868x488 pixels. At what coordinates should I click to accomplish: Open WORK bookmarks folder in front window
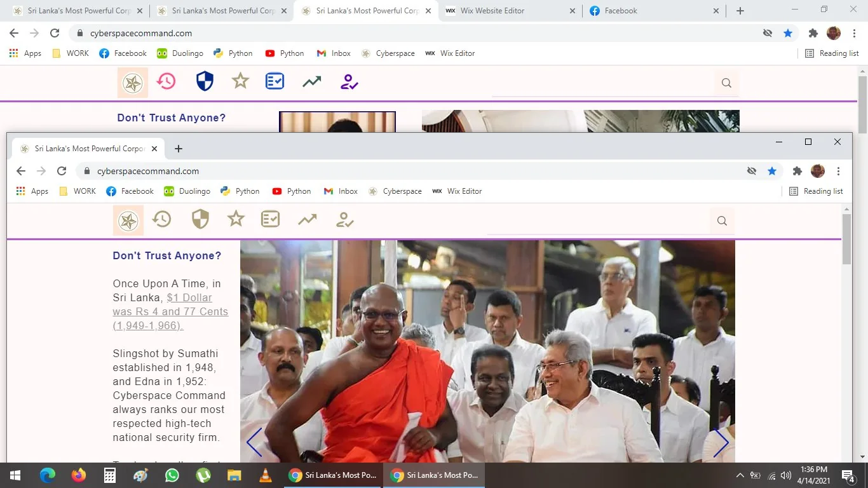click(x=77, y=191)
